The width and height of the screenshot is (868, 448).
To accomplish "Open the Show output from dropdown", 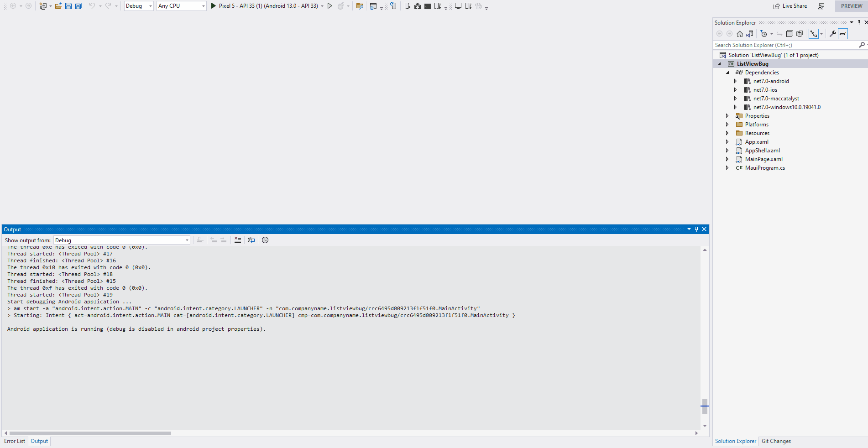I will click(187, 240).
